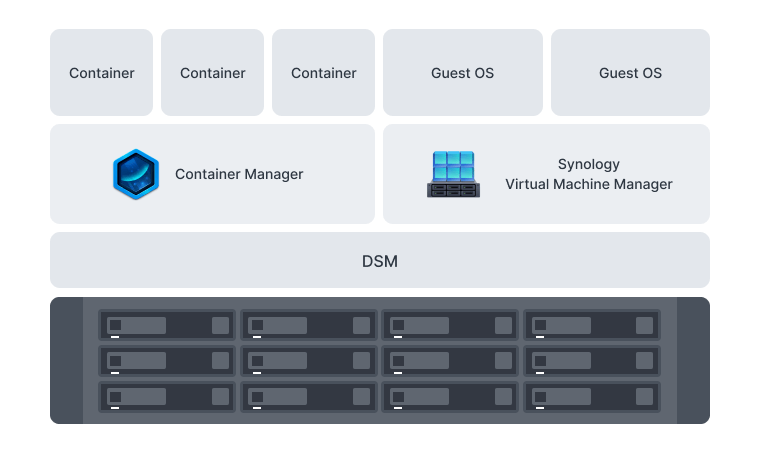The width and height of the screenshot is (760, 454).
Task: Click the Virtual Machine Manager server icon
Action: click(x=452, y=174)
